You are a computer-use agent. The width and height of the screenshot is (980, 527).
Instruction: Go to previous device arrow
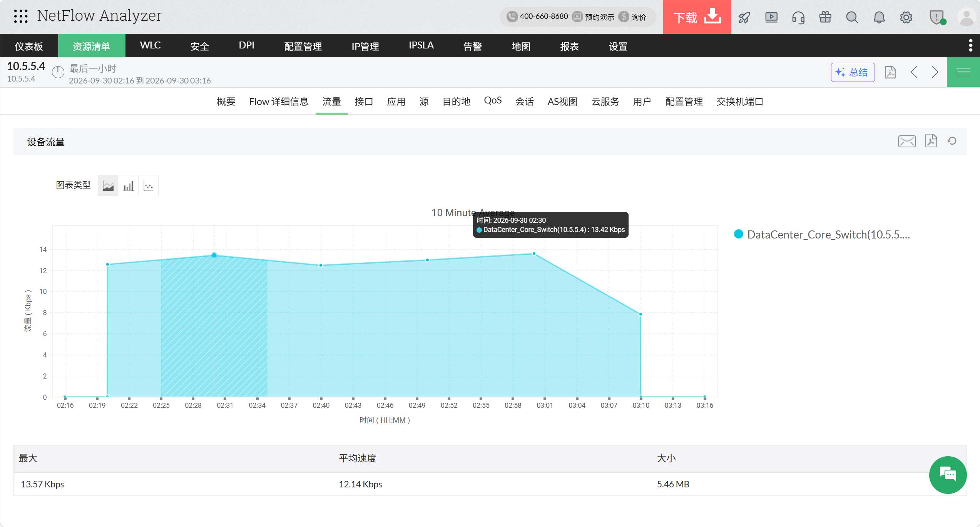pyautogui.click(x=914, y=72)
